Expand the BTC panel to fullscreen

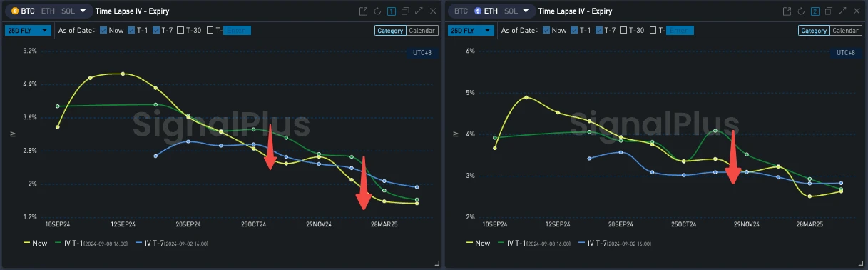click(419, 11)
